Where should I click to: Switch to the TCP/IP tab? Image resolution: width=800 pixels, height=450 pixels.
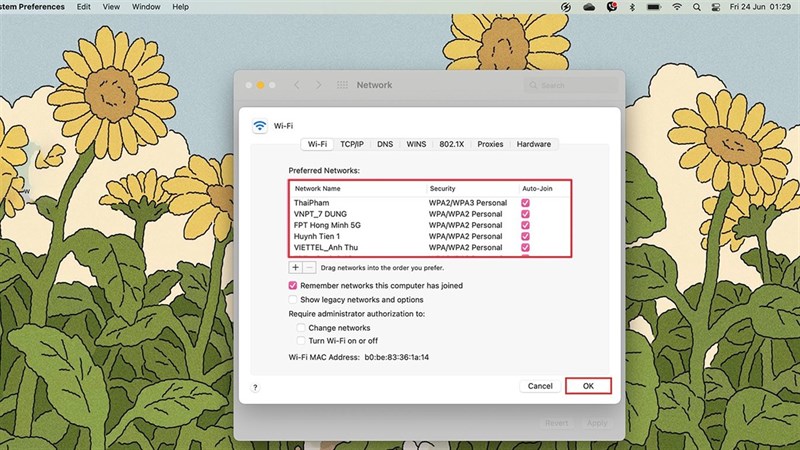coord(352,144)
